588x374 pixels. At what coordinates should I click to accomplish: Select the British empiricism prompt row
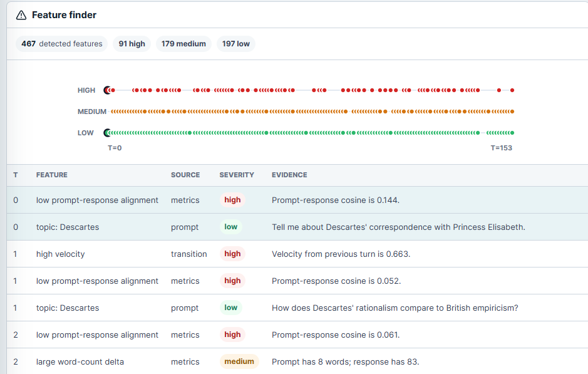pyautogui.click(x=297, y=308)
